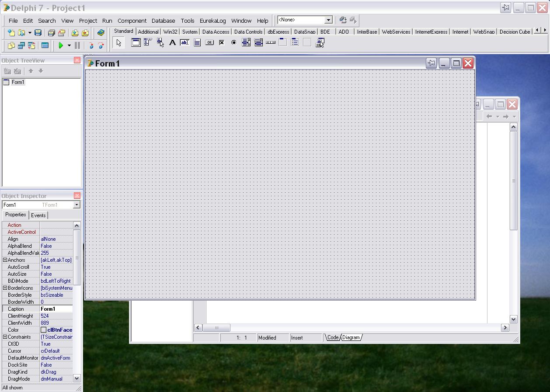
Task: Select the MainMenu component in the palette
Action: (x=148, y=42)
